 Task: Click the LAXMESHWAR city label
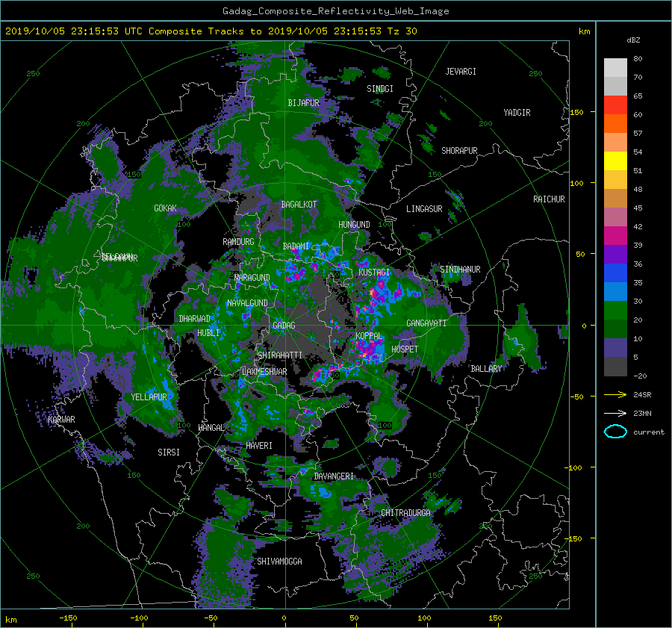pos(264,372)
